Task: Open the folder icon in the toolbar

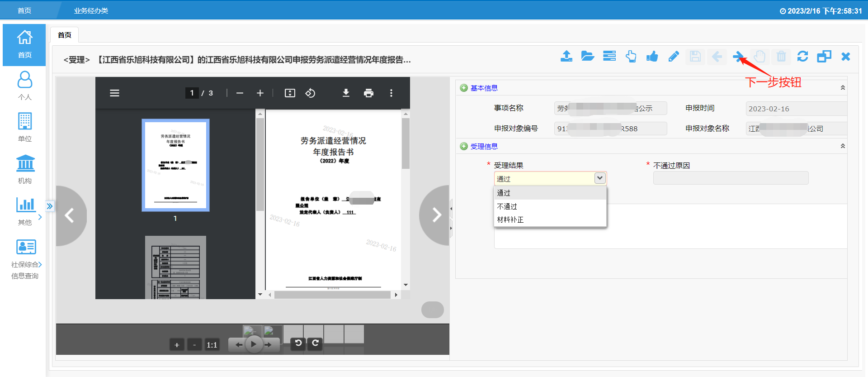Action: point(588,56)
